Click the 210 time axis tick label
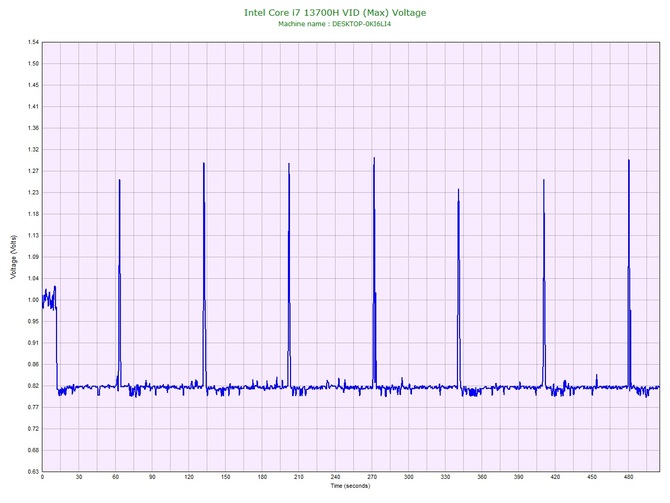 pos(299,477)
